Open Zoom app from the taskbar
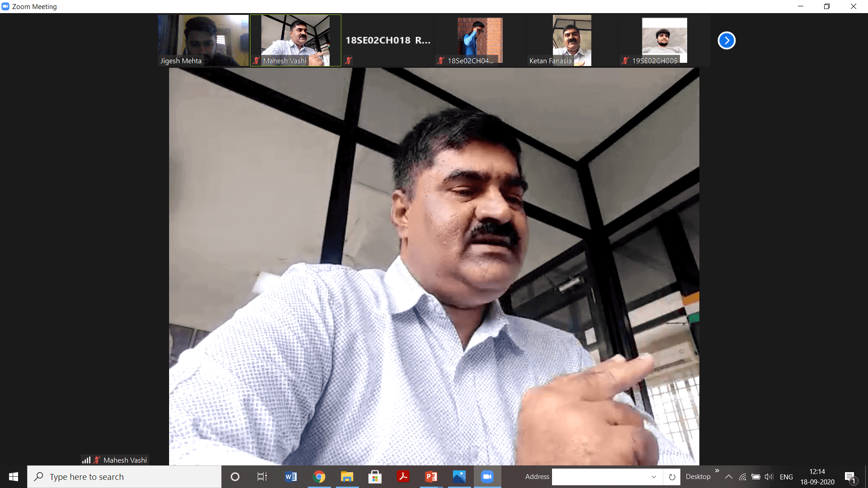 pos(487,477)
